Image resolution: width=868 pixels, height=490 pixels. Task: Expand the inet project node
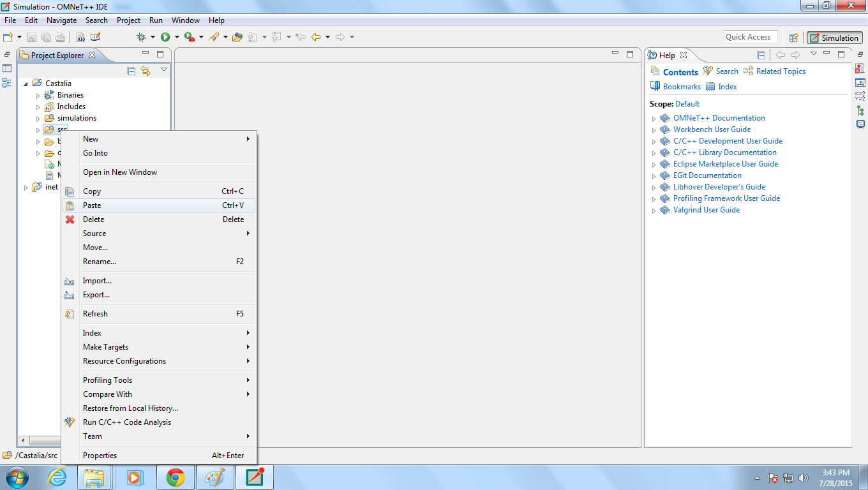[x=26, y=187]
